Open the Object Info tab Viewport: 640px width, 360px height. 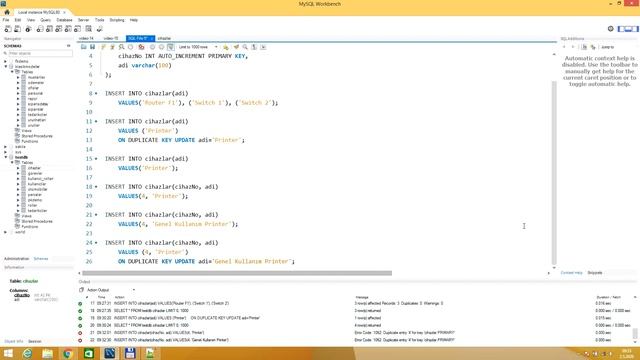click(x=13, y=341)
